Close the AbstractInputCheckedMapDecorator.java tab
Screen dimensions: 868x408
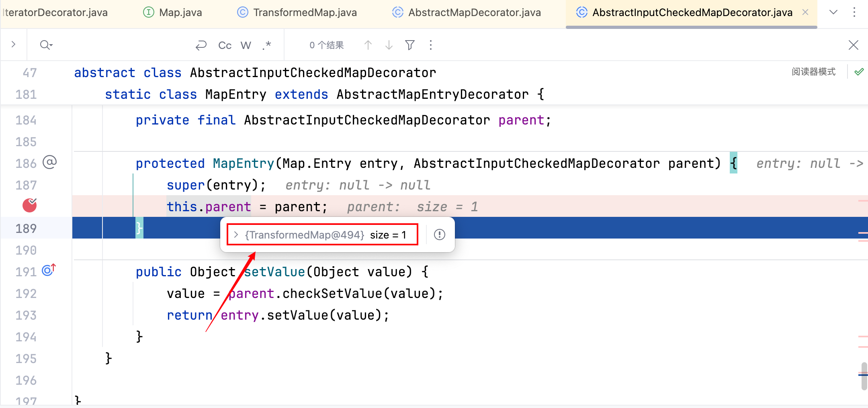pos(805,12)
